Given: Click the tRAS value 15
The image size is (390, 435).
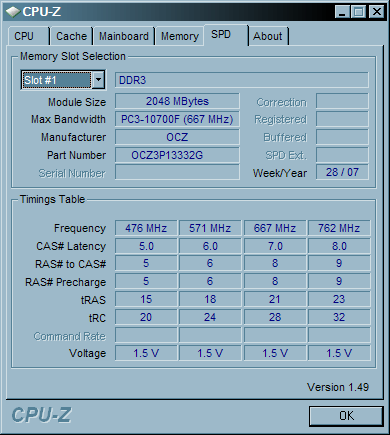Looking at the screenshot, I should pos(146,299).
